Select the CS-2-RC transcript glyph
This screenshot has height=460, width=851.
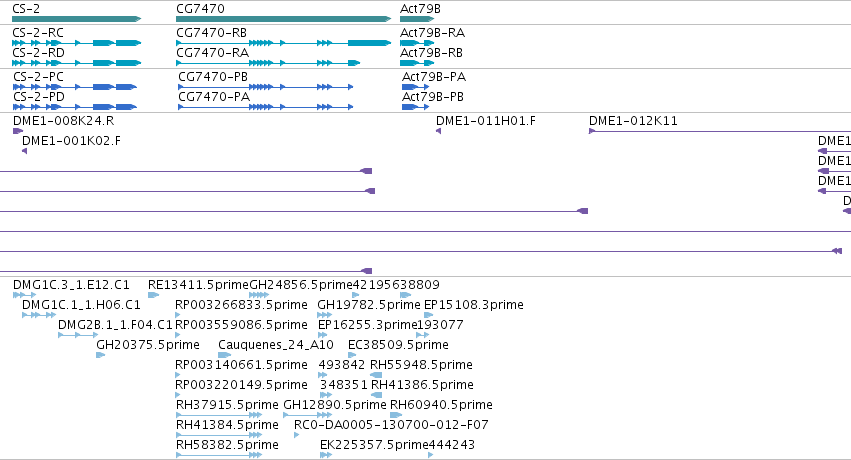coord(77,43)
